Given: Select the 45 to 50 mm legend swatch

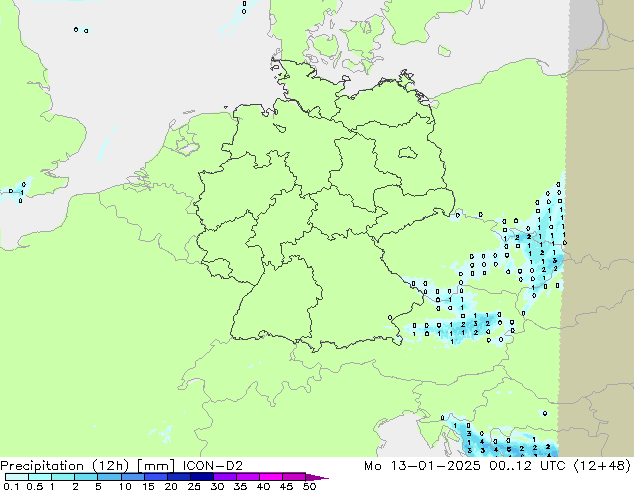Looking at the screenshot, I should click(294, 477).
